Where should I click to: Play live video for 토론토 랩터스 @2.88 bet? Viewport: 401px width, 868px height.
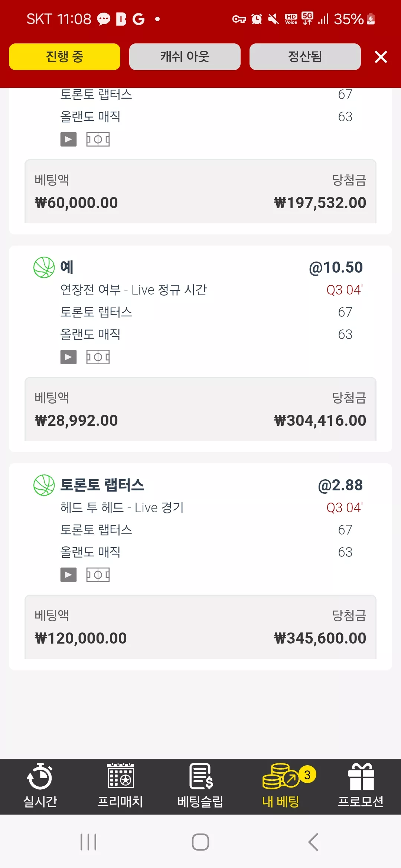[x=68, y=575]
